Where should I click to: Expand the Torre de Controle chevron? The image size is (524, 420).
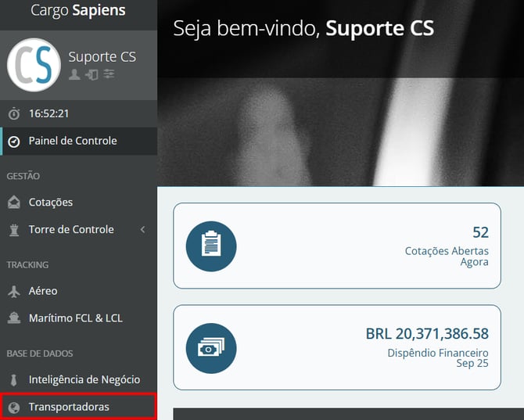[142, 230]
